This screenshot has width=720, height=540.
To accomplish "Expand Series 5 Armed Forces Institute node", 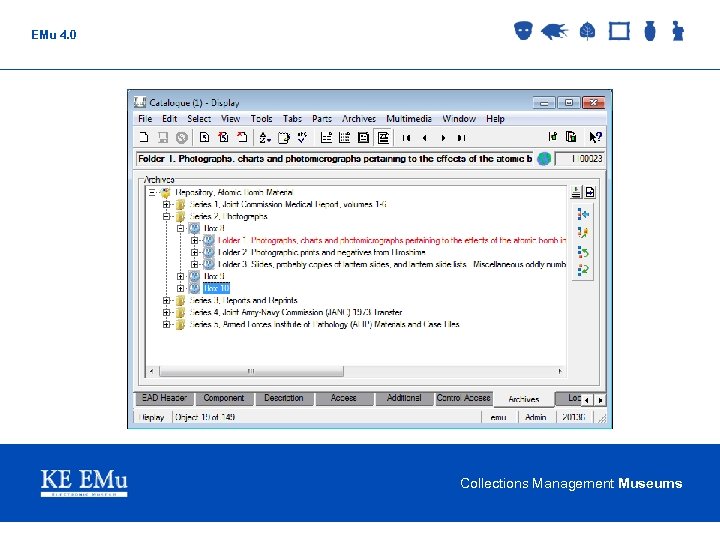I will pyautogui.click(x=166, y=324).
